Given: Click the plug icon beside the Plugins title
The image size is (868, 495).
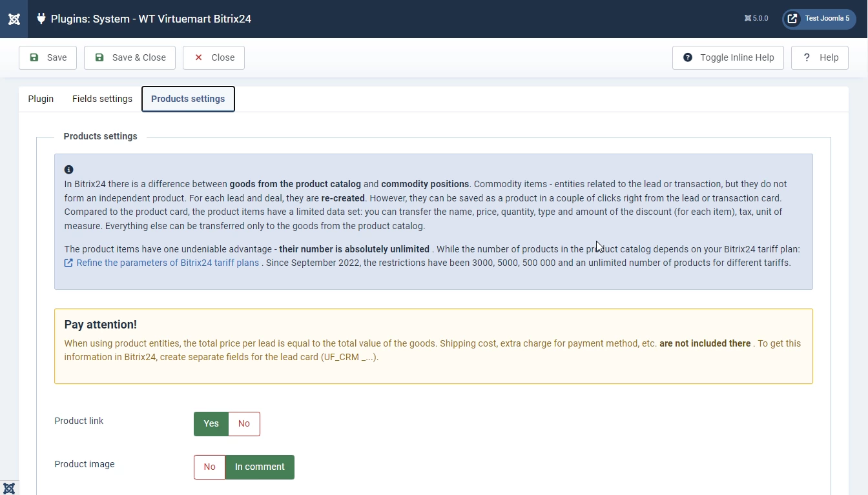Looking at the screenshot, I should click(41, 19).
